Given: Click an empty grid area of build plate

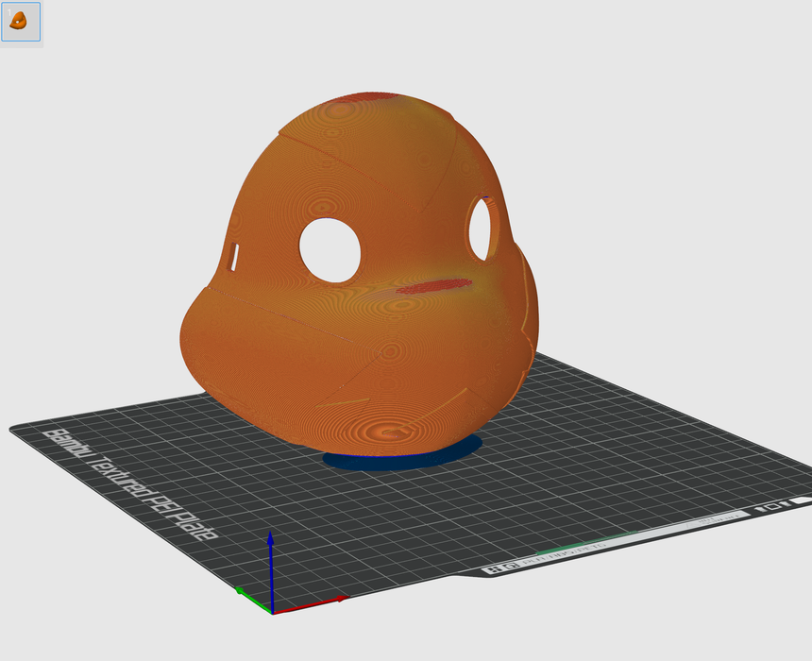Looking at the screenshot, I should pos(614,444).
